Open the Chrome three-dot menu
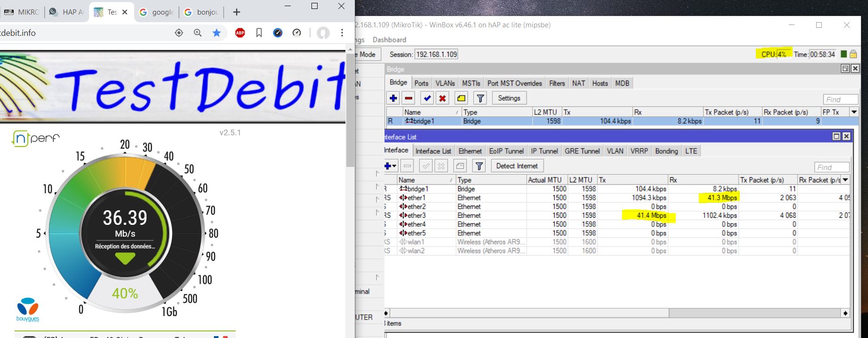This screenshot has height=338, width=868. pyautogui.click(x=342, y=33)
